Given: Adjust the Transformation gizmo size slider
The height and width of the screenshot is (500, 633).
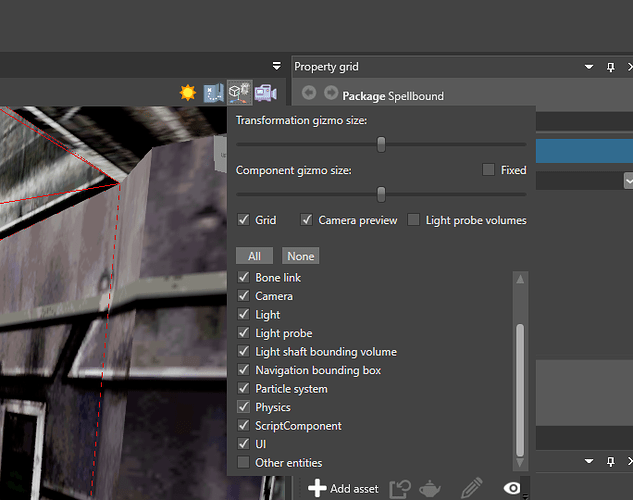Looking at the screenshot, I should pos(381,144).
